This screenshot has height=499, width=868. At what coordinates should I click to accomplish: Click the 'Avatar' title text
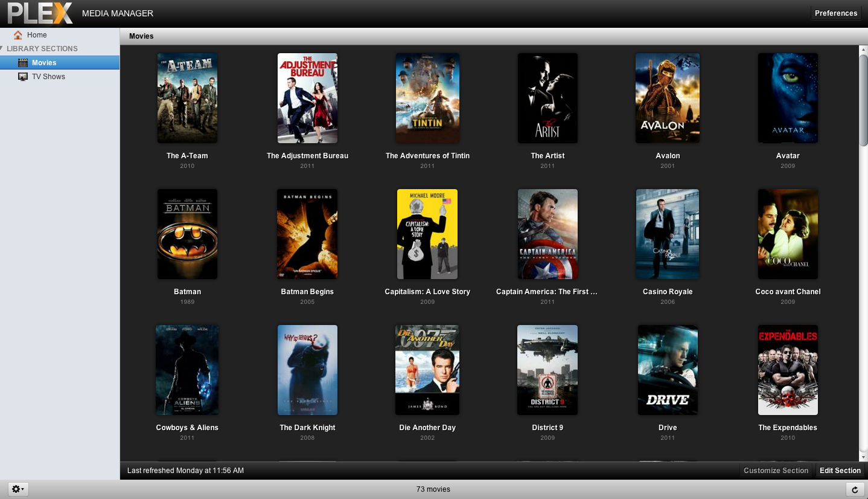788,156
